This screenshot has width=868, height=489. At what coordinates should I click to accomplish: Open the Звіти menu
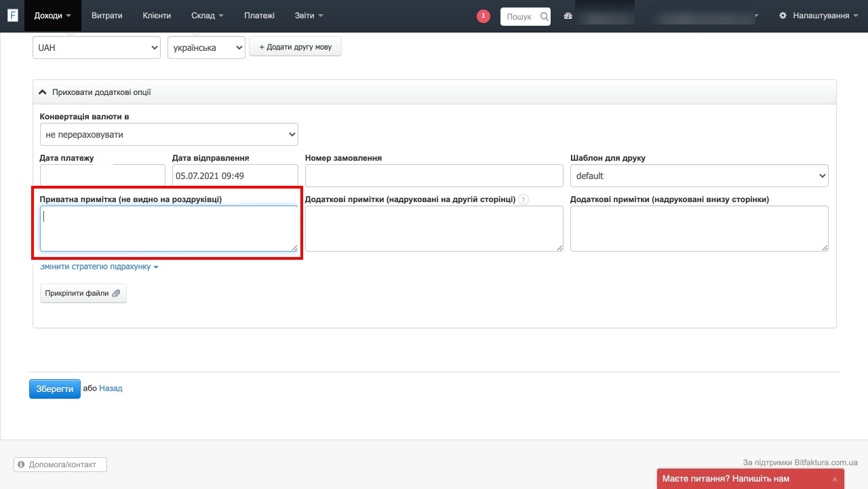click(x=309, y=16)
